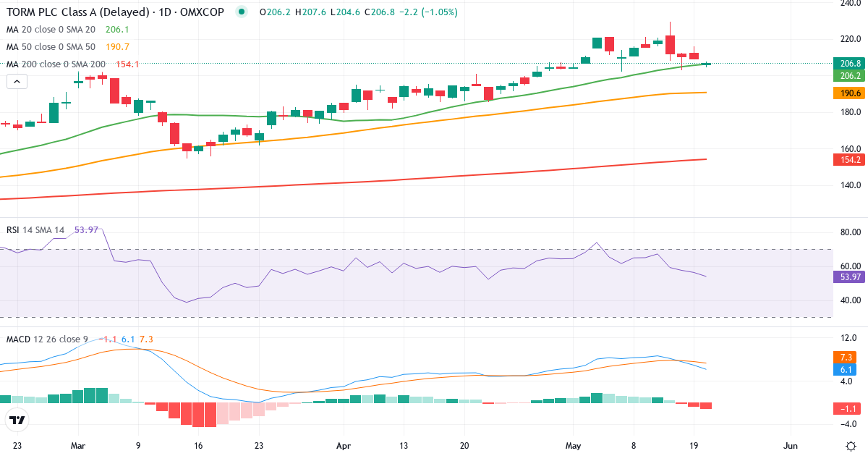This screenshot has width=868, height=456.
Task: Click the open value O206.2 in header
Action: (x=273, y=12)
